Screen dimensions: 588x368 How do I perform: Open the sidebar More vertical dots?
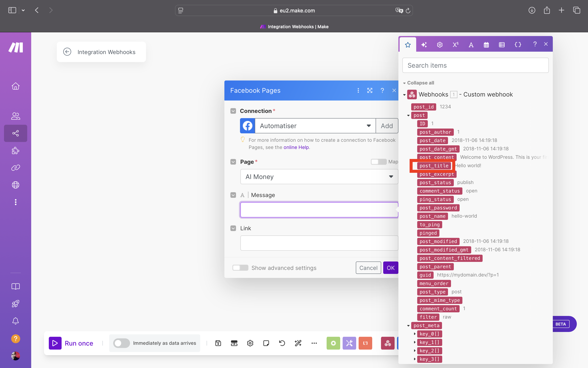pos(16,202)
